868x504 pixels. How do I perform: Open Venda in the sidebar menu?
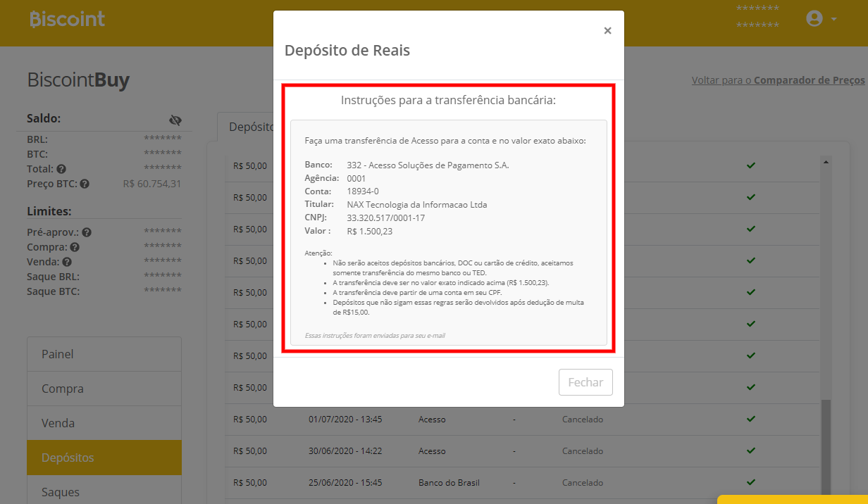[104, 423]
